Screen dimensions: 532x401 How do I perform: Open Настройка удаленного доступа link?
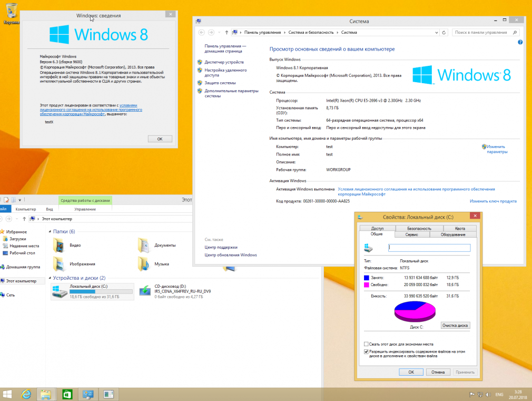(225, 73)
